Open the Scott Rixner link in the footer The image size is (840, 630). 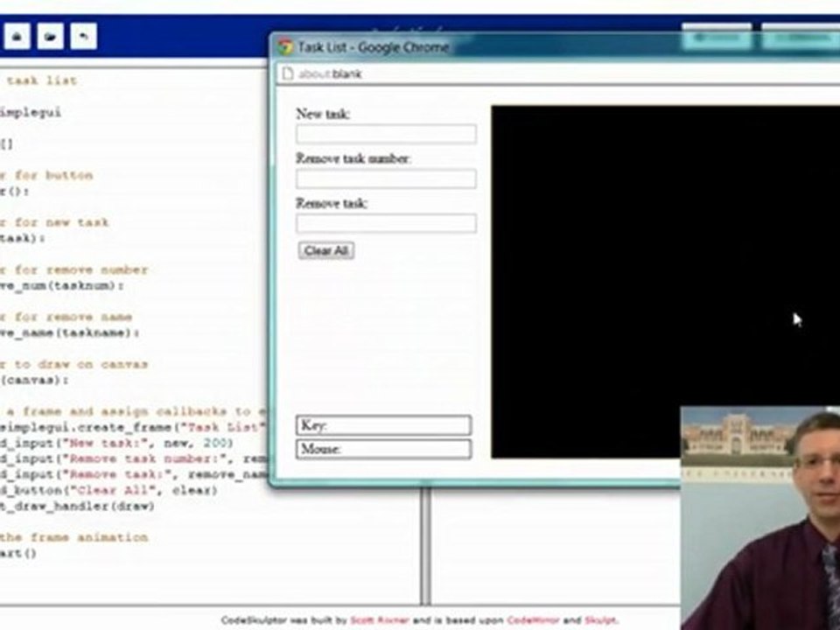[x=379, y=620]
